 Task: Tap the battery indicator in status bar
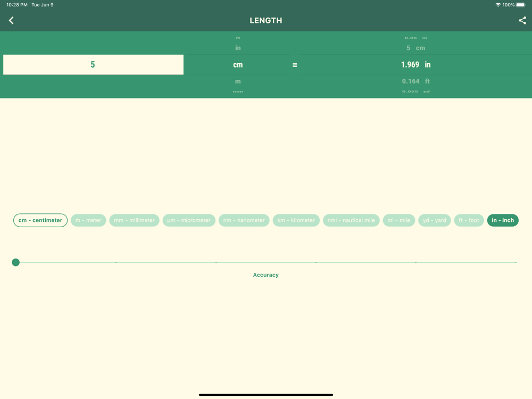click(521, 5)
